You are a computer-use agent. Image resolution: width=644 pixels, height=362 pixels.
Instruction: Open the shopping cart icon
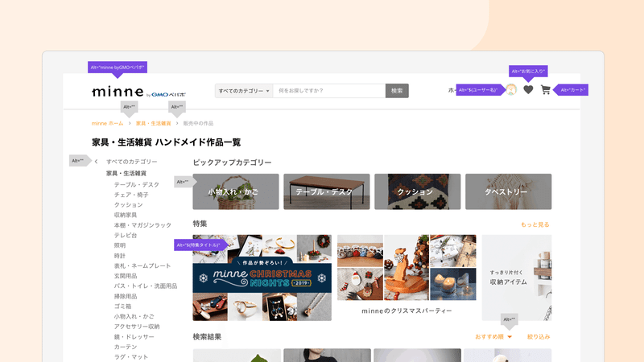tap(546, 89)
